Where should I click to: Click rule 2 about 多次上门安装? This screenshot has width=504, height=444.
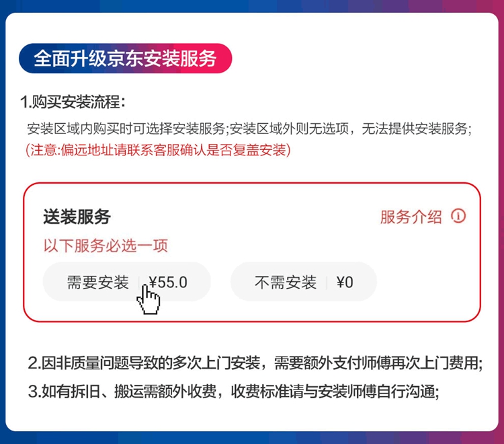(x=255, y=364)
